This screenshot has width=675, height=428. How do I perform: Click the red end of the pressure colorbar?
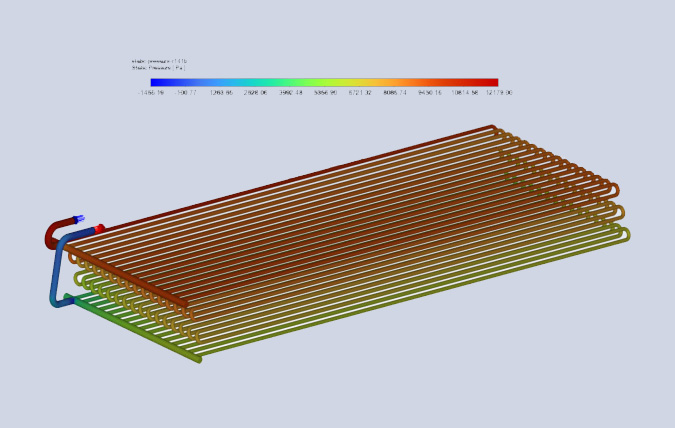(491, 82)
